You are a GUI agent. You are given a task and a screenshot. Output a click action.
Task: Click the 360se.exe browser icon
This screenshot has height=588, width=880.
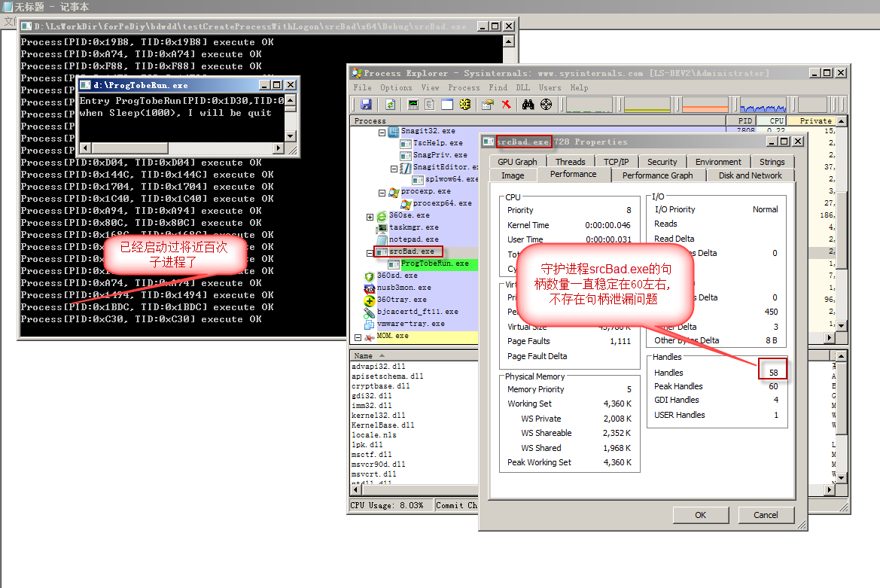pyautogui.click(x=382, y=216)
